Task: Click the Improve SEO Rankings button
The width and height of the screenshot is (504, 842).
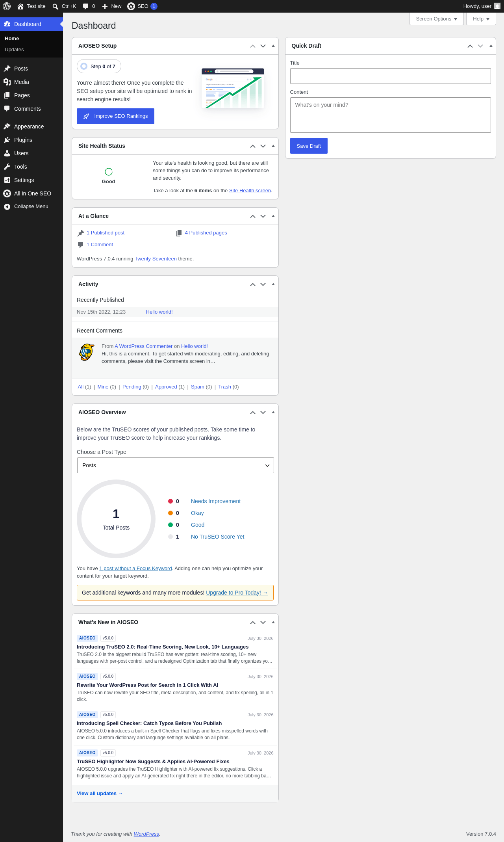Action: (x=115, y=116)
